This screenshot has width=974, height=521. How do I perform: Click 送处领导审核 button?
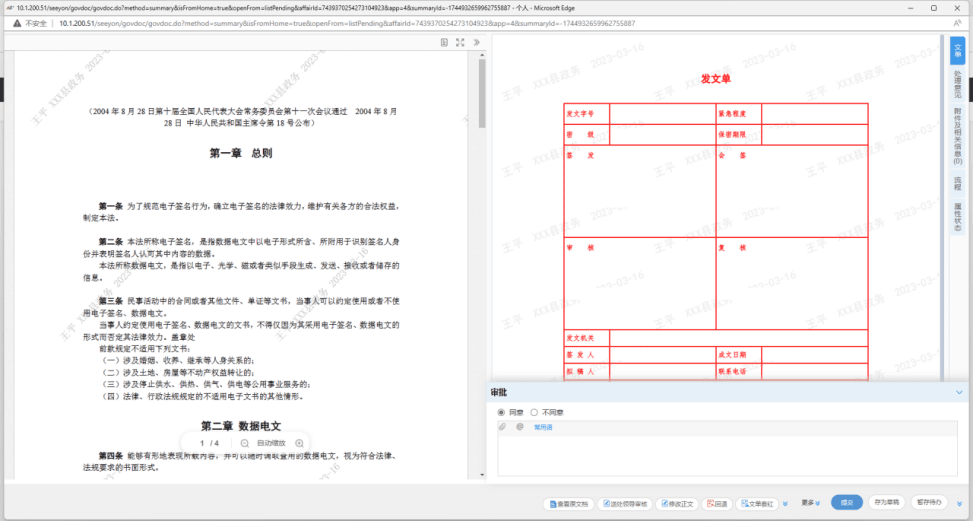click(x=625, y=504)
